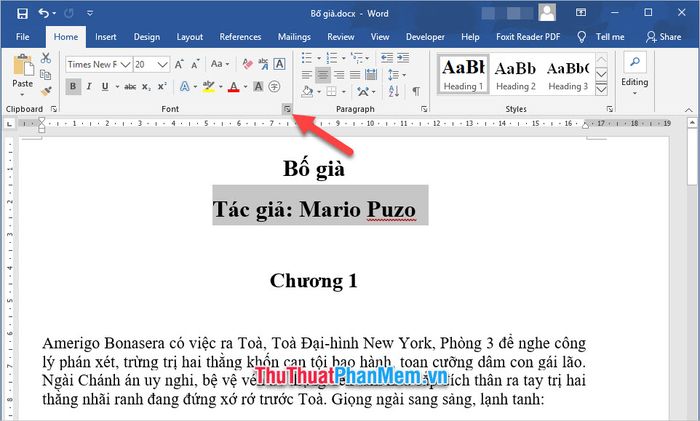Switch to the References tab
Image resolution: width=700 pixels, height=421 pixels.
(x=240, y=37)
